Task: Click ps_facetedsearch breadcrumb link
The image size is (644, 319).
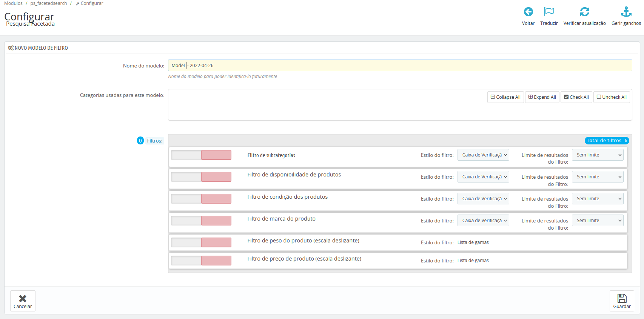Action: pyautogui.click(x=49, y=3)
